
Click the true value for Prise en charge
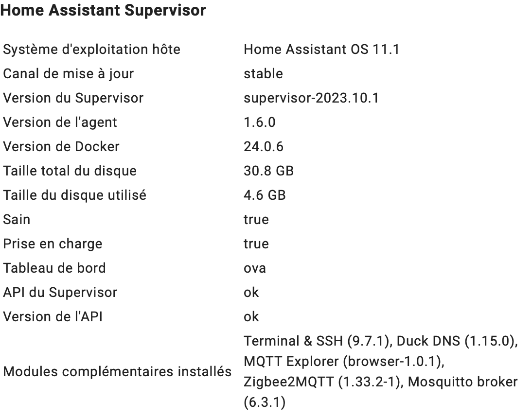tap(256, 244)
